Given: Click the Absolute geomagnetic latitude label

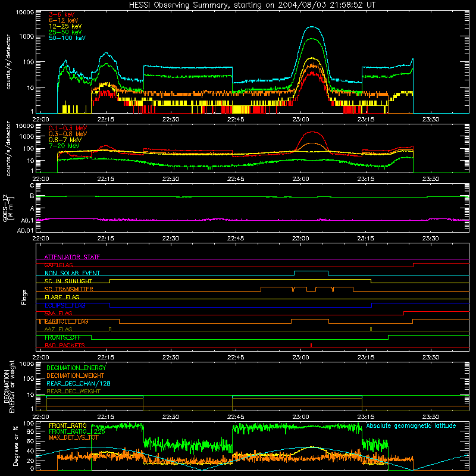Looking at the screenshot, I should coord(411,425).
